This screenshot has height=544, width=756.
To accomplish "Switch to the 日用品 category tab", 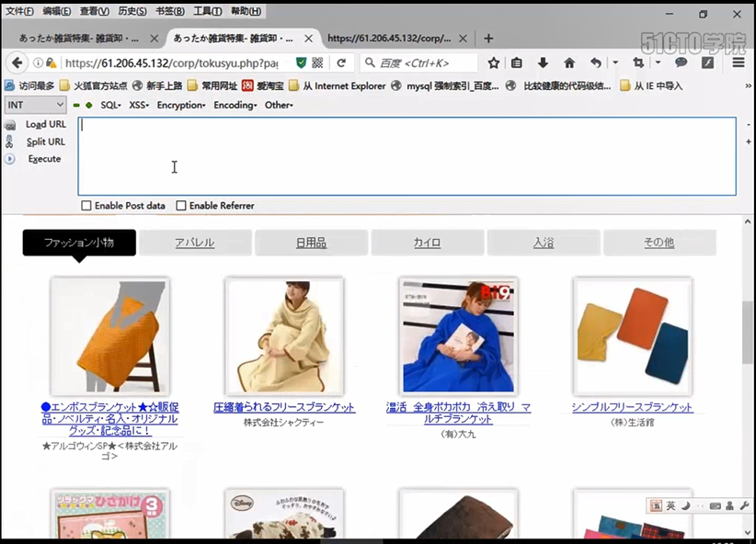I will tap(311, 243).
